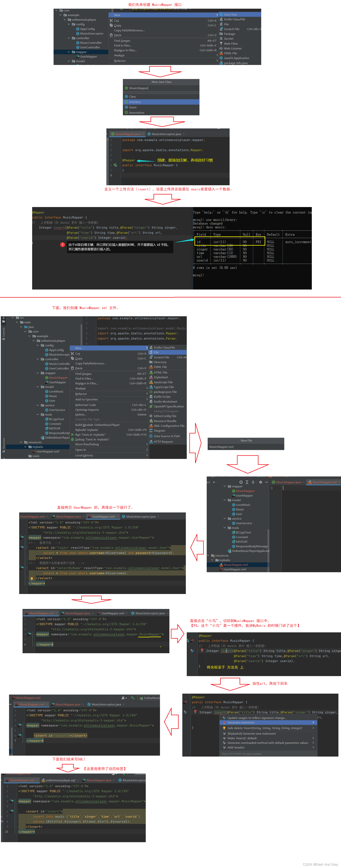Collapse the main folder chevron under src

[17, 323]
